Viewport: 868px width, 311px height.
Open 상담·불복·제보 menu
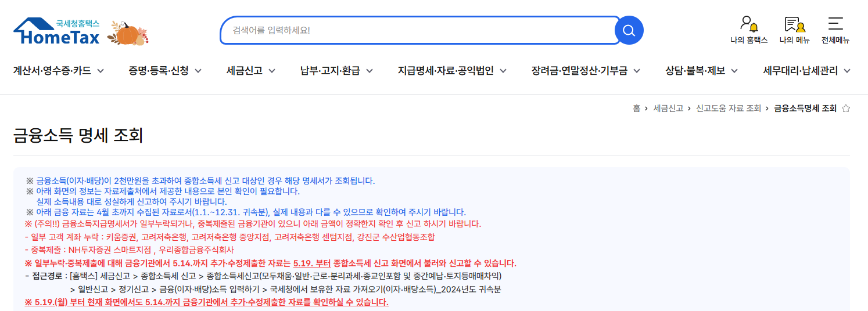(x=695, y=71)
